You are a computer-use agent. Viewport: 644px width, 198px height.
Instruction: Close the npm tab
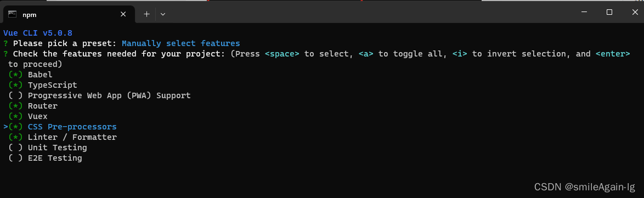[123, 14]
